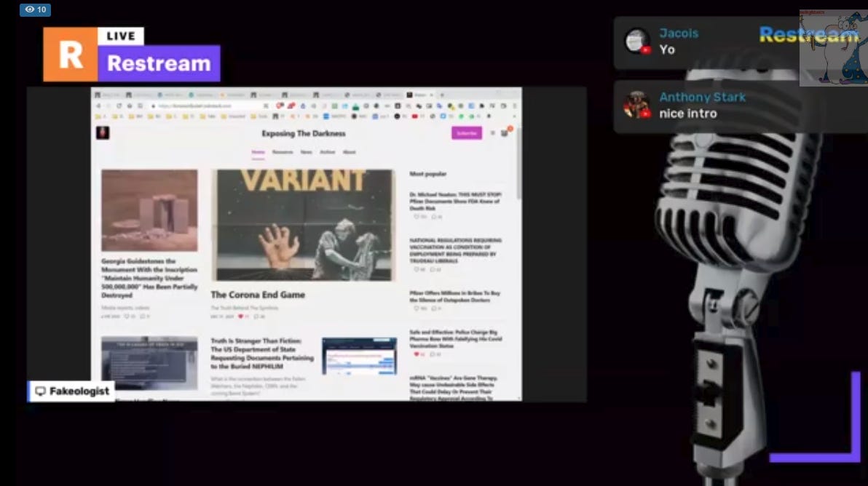This screenshot has width=868, height=486.
Task: Like the Dr. Michael Yeadon article heart
Action: click(x=417, y=217)
